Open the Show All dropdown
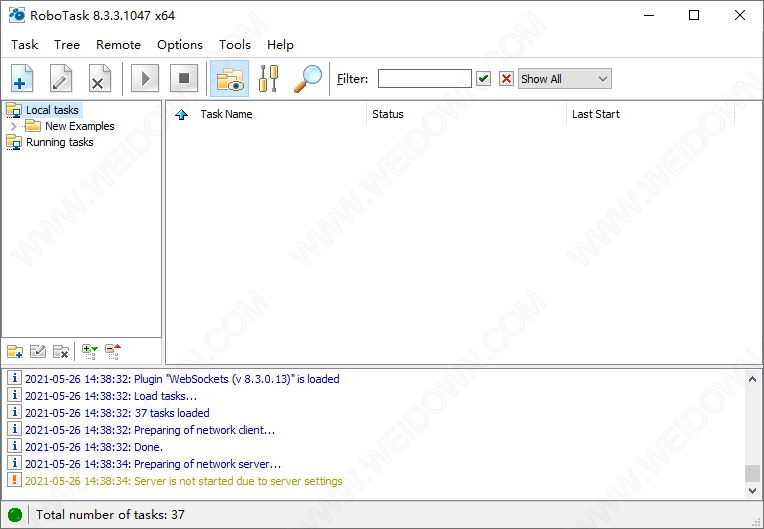Viewport: 764px width, 529px height. tap(564, 78)
